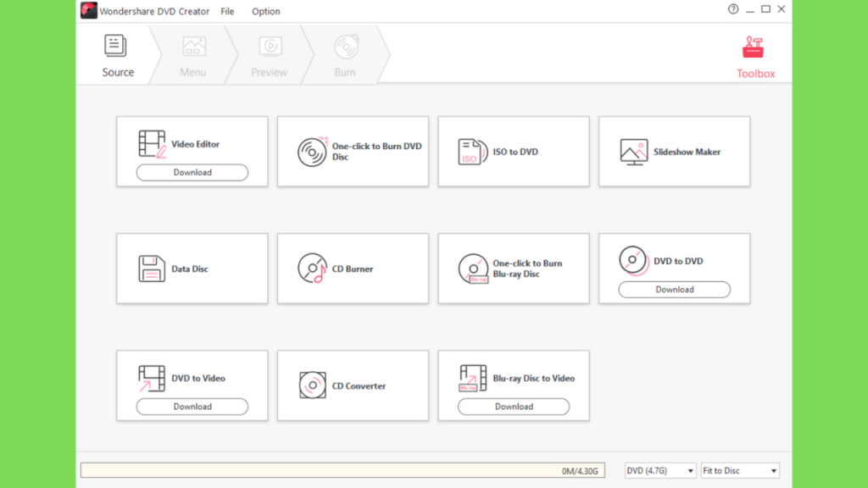
Task: Click the Preview play icon
Action: [x=270, y=47]
